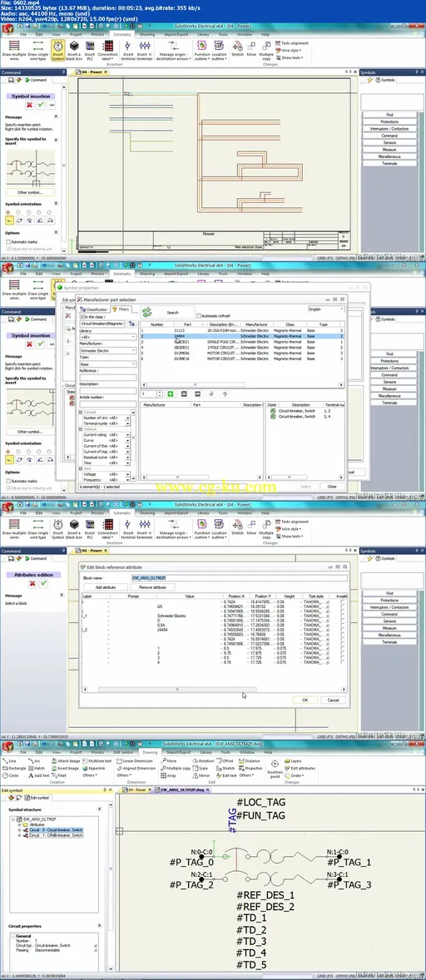The height and width of the screenshot is (980, 426).
Task: Pick the Circle drawing tool
Action: [12, 775]
